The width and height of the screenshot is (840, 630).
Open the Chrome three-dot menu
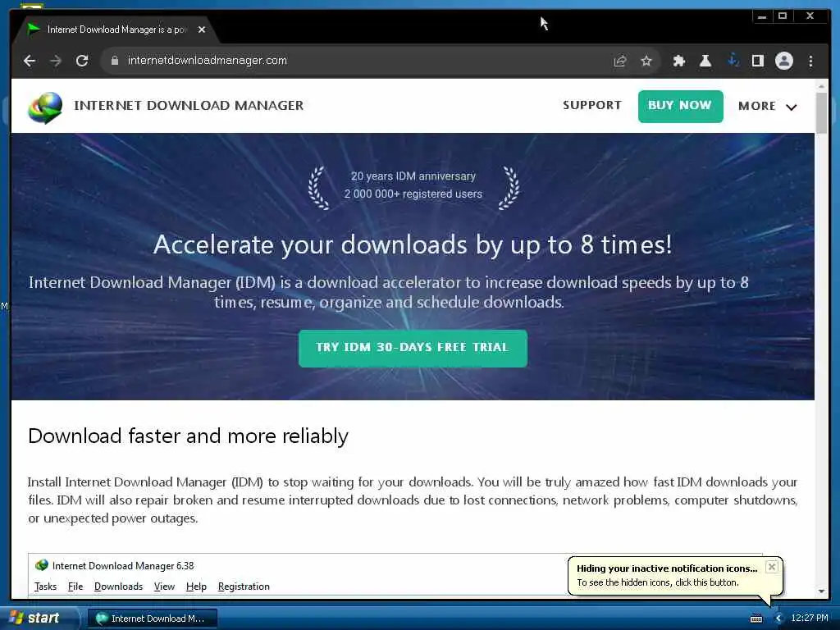(x=810, y=61)
